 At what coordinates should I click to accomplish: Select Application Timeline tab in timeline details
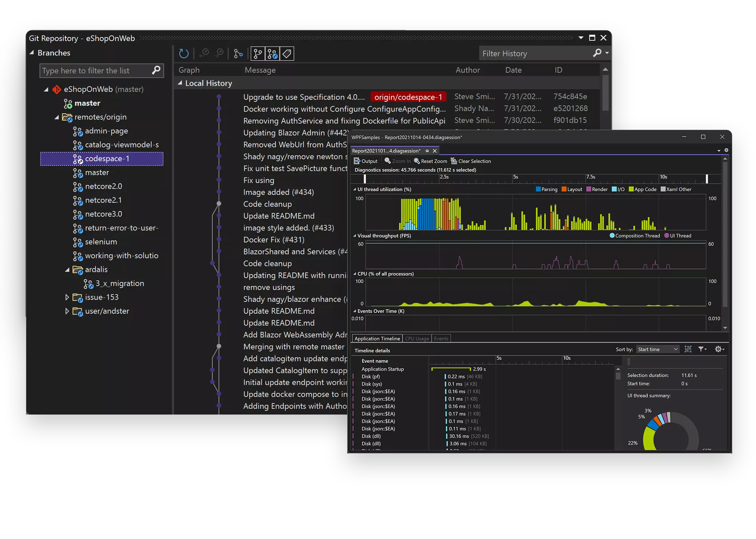[x=377, y=338]
